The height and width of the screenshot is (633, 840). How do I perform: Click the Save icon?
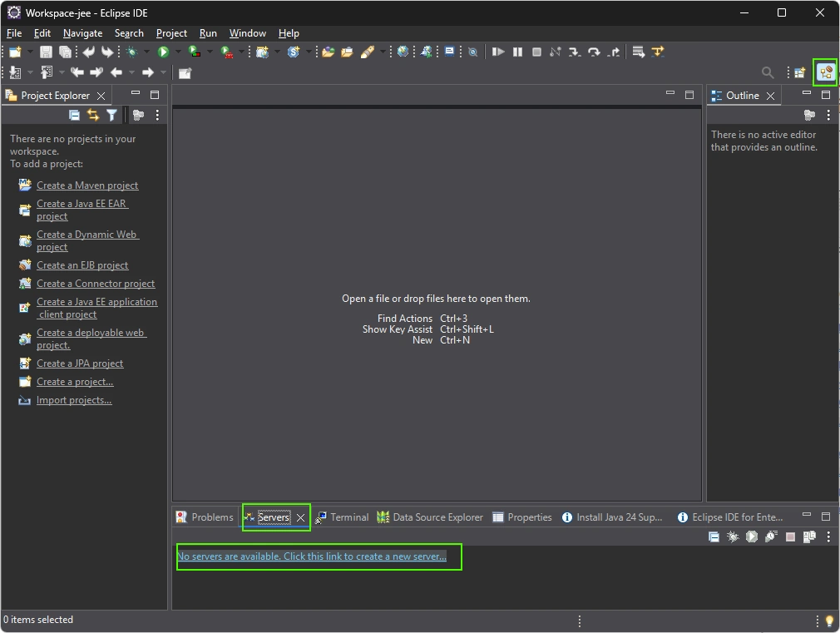point(46,52)
